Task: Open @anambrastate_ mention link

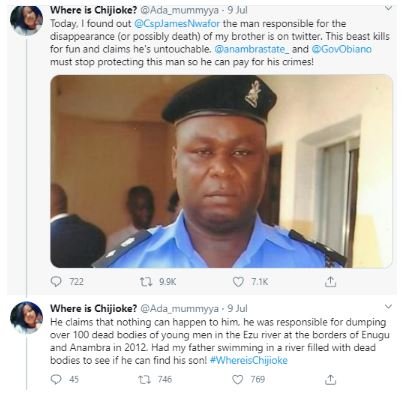Action: tap(252, 49)
